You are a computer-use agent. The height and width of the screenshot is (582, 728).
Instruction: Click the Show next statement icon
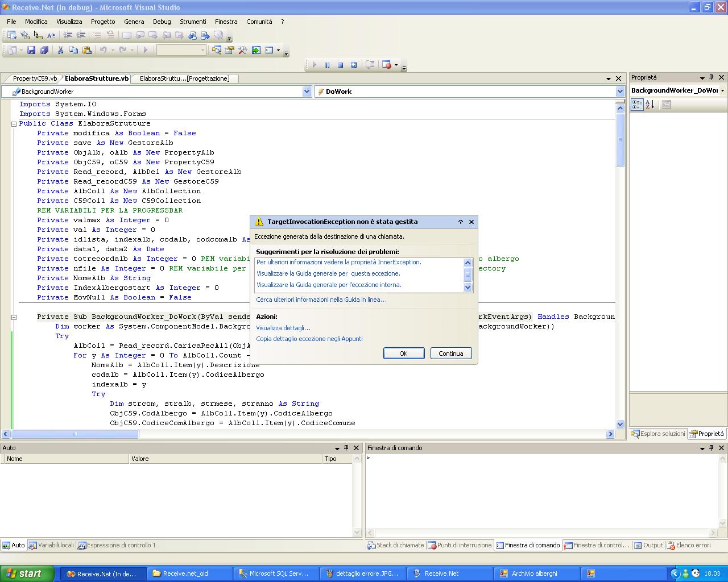click(370, 65)
